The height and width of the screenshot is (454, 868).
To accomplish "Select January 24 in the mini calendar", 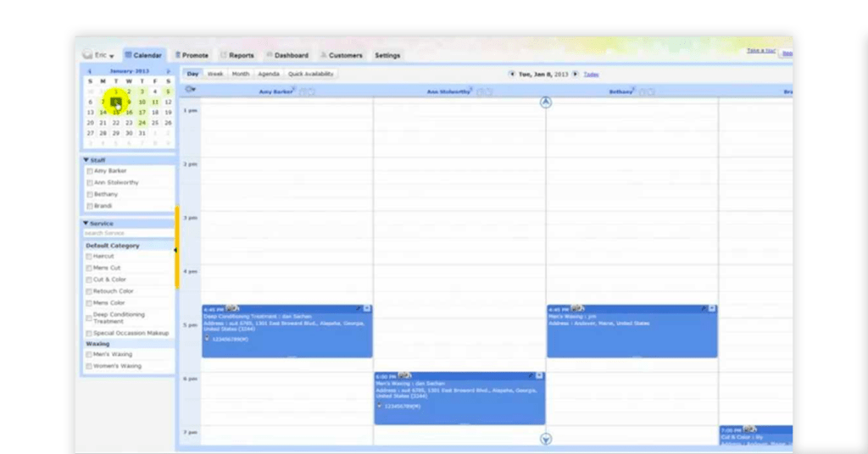I will (x=142, y=123).
